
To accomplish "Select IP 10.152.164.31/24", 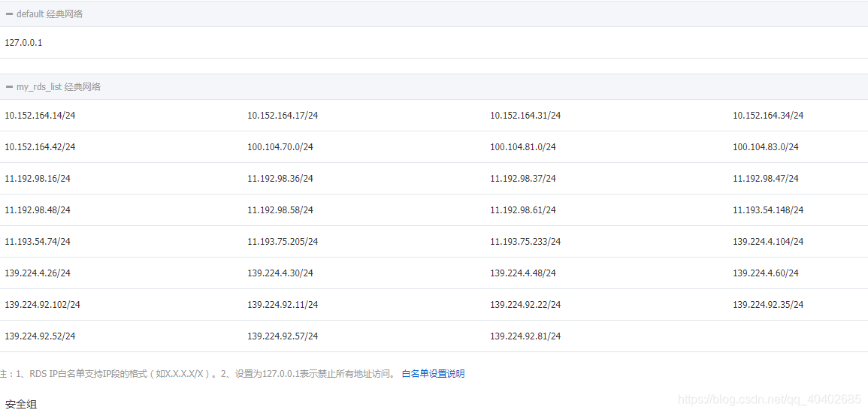I will point(525,116).
